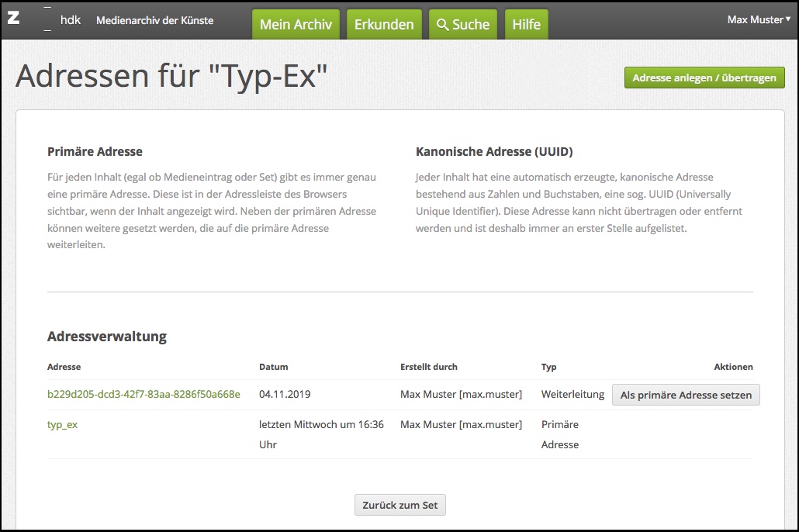Click the magnifier icon of Suche

point(443,25)
